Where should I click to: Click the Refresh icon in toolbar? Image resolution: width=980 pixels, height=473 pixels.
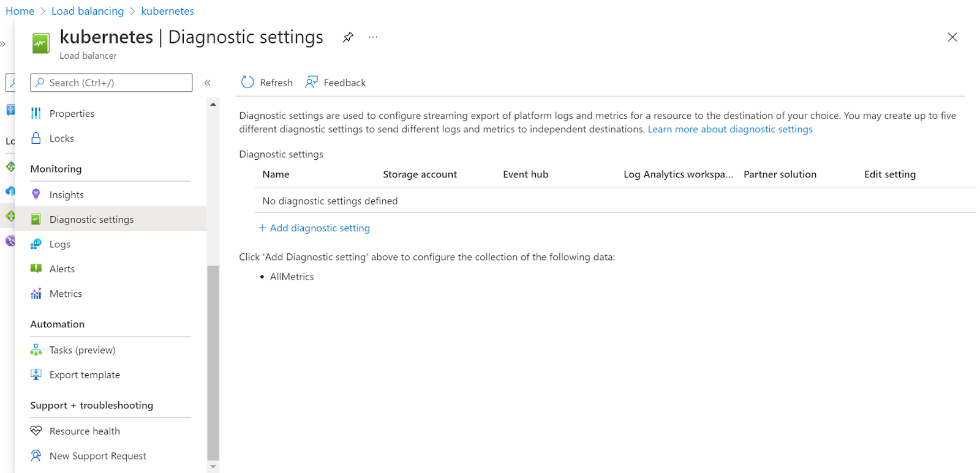[x=247, y=83]
